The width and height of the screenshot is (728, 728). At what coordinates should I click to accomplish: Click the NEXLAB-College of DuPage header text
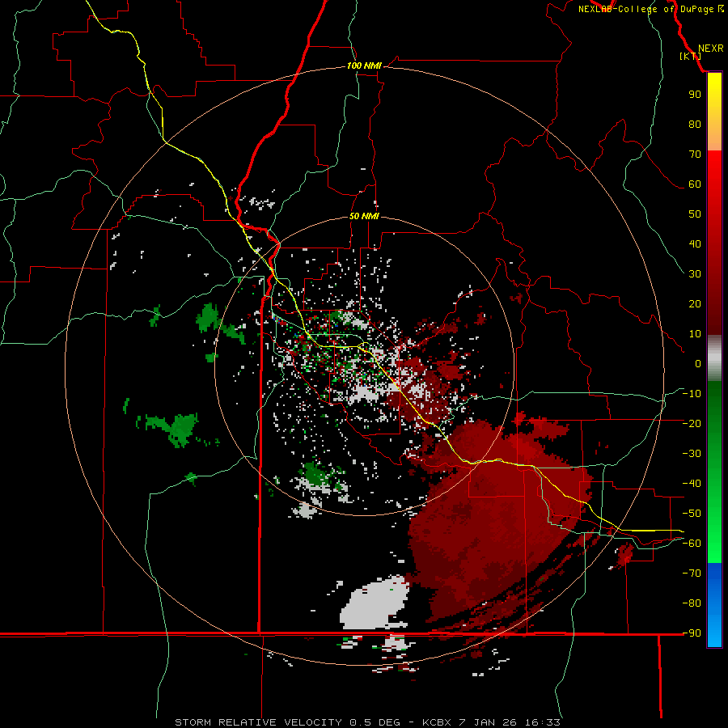(x=650, y=9)
